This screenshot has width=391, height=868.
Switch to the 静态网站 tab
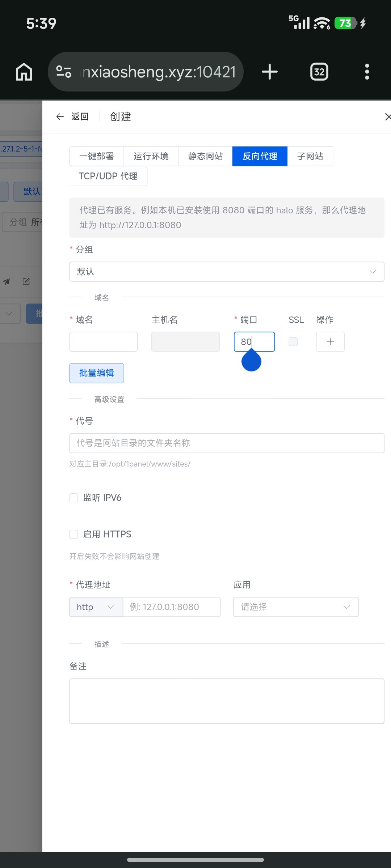pos(205,156)
